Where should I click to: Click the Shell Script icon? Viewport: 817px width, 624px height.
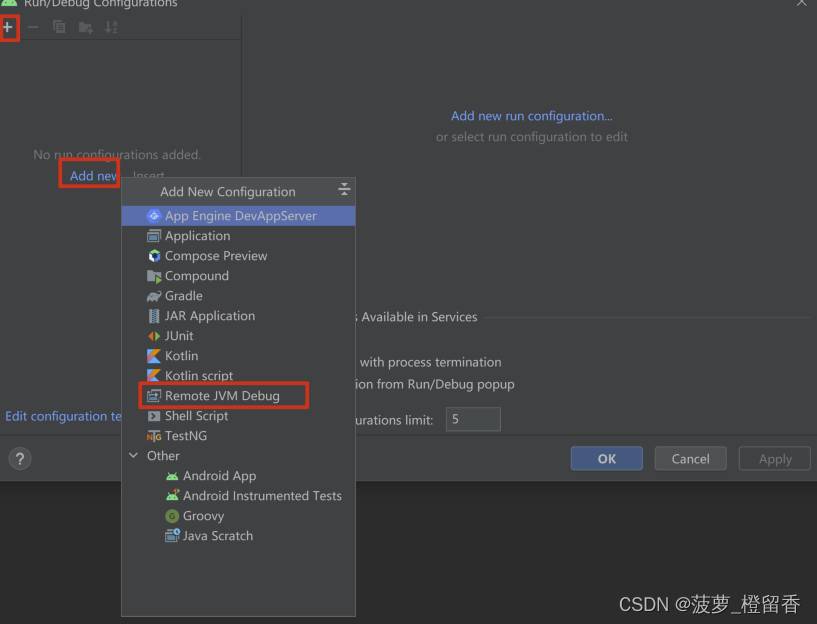click(154, 416)
